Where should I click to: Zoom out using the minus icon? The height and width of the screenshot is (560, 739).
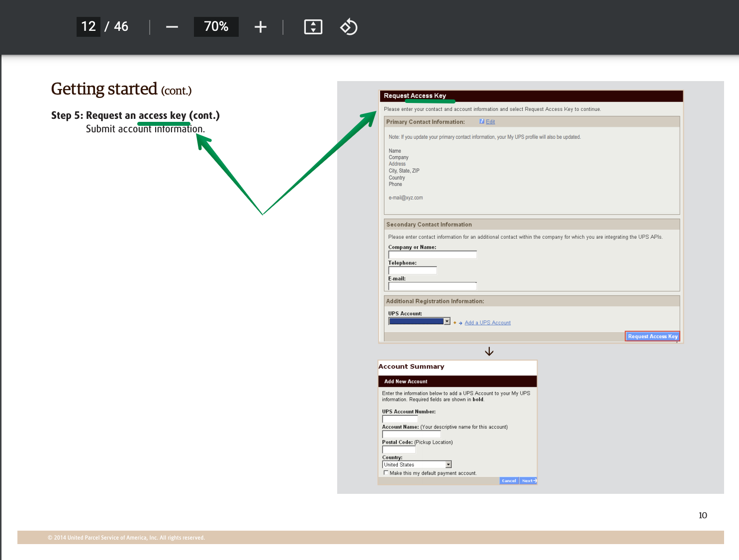tap(172, 27)
